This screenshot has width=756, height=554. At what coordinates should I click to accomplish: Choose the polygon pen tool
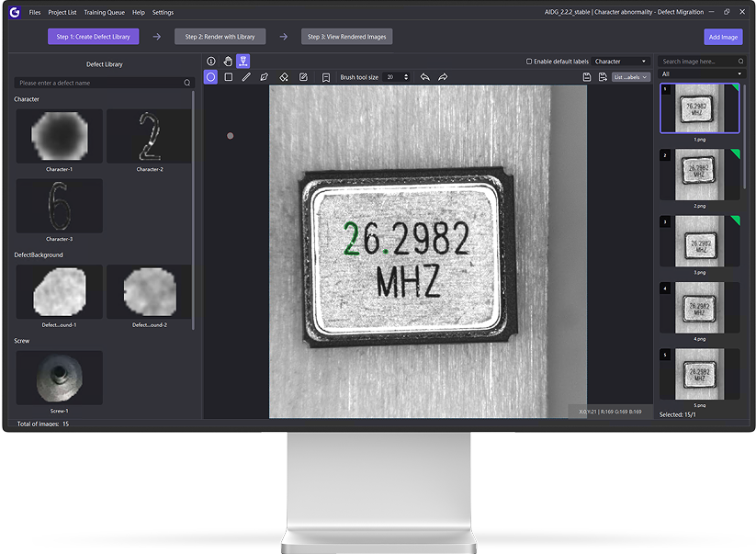coord(264,77)
